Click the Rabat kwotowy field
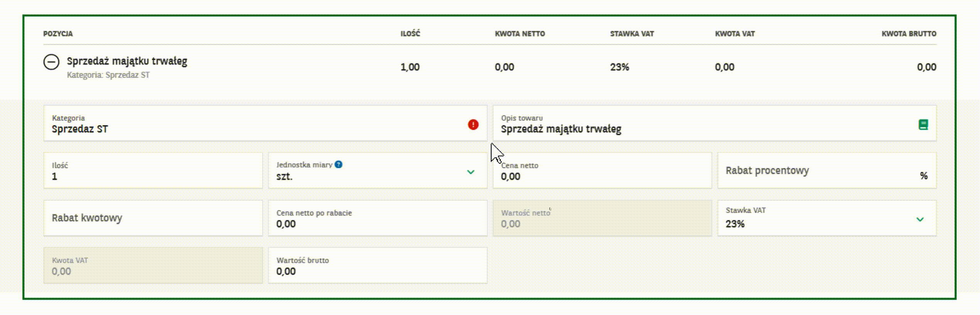The image size is (980, 315). pos(153,218)
